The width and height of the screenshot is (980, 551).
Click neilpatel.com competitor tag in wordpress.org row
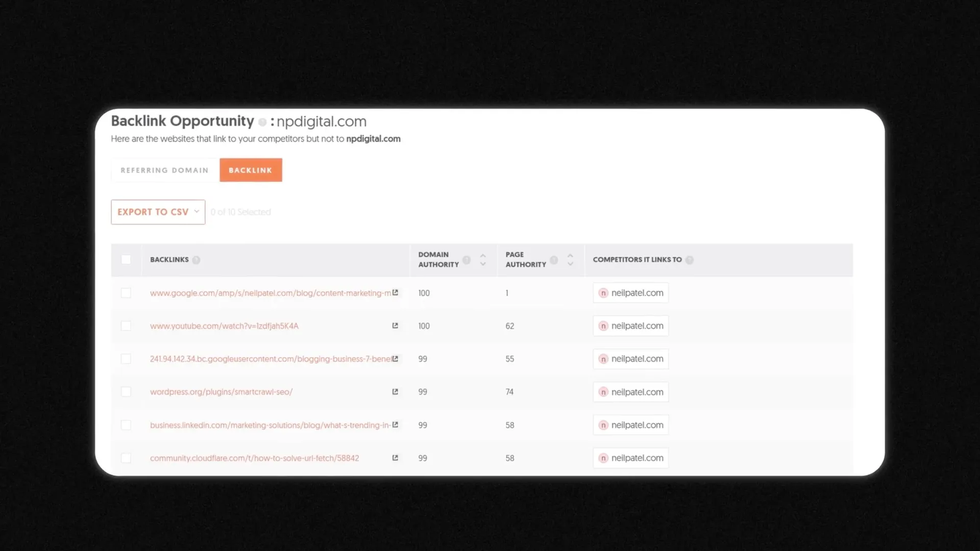[x=630, y=392]
